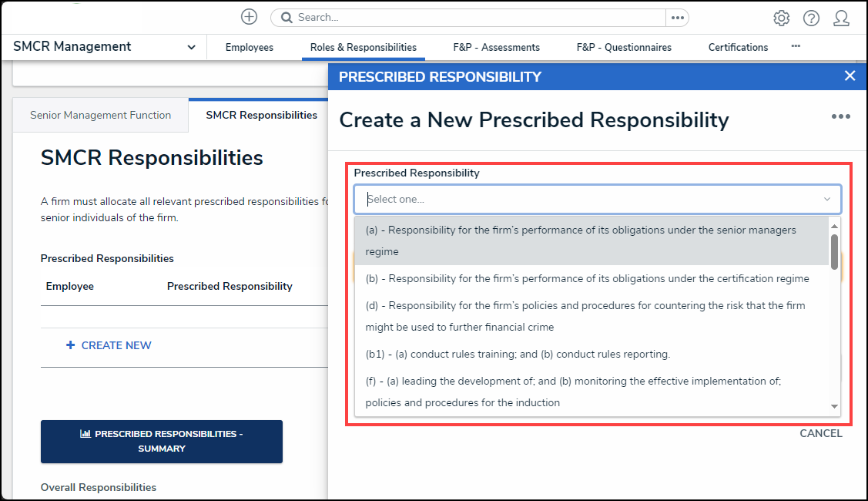The height and width of the screenshot is (501, 868).
Task: Click the chart icon on the Summary button
Action: click(87, 434)
